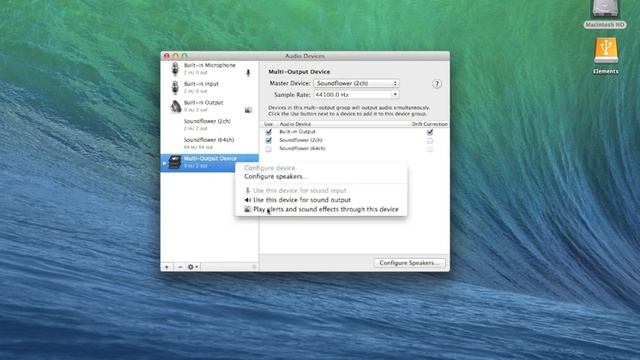
Task: Click the Drift Correction column header
Action: (429, 124)
